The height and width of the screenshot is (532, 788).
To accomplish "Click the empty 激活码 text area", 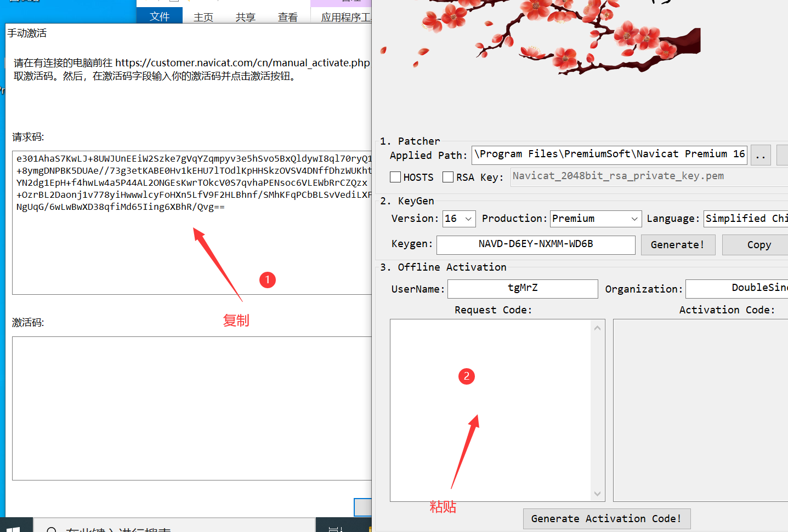I will [192, 408].
